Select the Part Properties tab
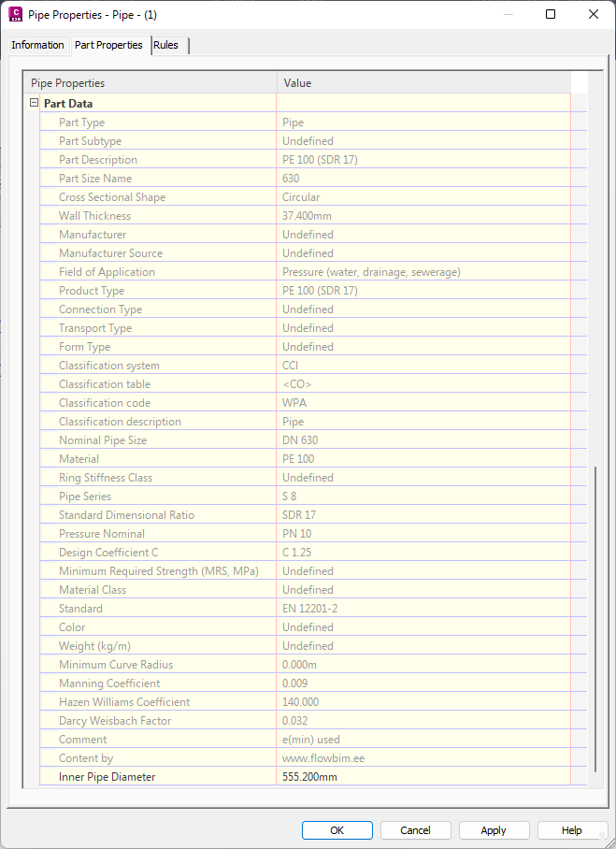Screen dimensions: 616x849 (108, 45)
